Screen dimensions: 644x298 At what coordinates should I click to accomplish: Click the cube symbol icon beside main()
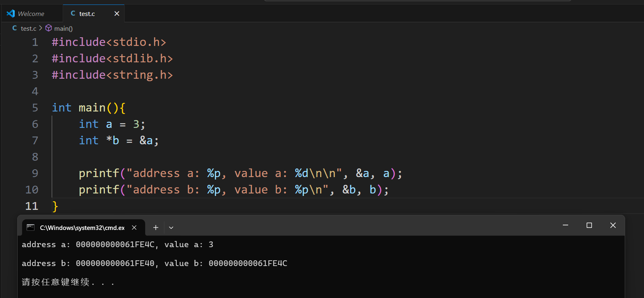[x=49, y=28]
